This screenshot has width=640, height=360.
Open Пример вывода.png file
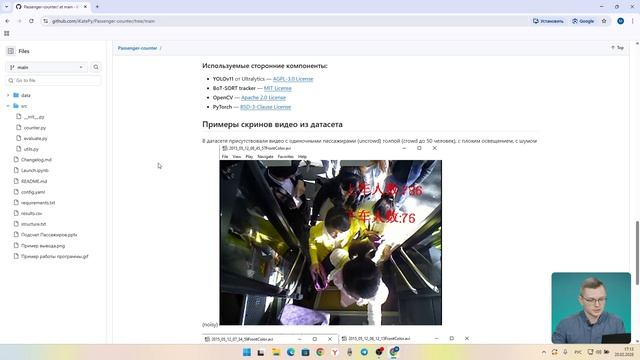pos(43,246)
